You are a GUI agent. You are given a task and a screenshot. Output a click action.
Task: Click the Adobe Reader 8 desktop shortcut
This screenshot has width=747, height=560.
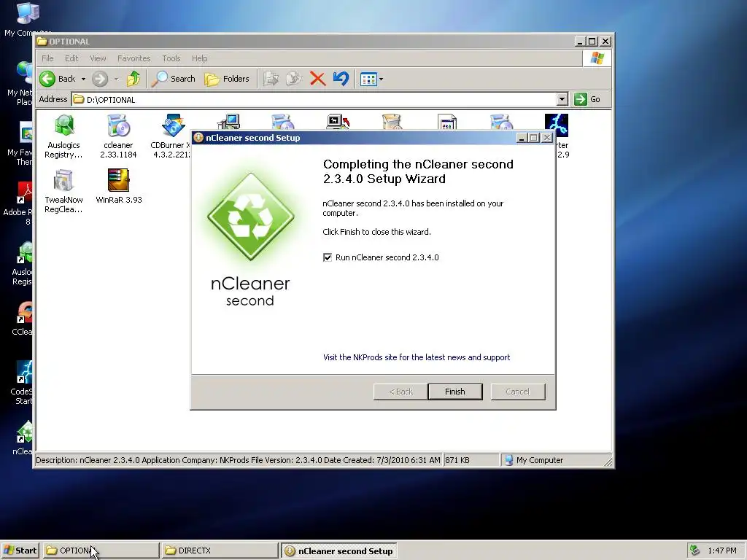(24, 192)
